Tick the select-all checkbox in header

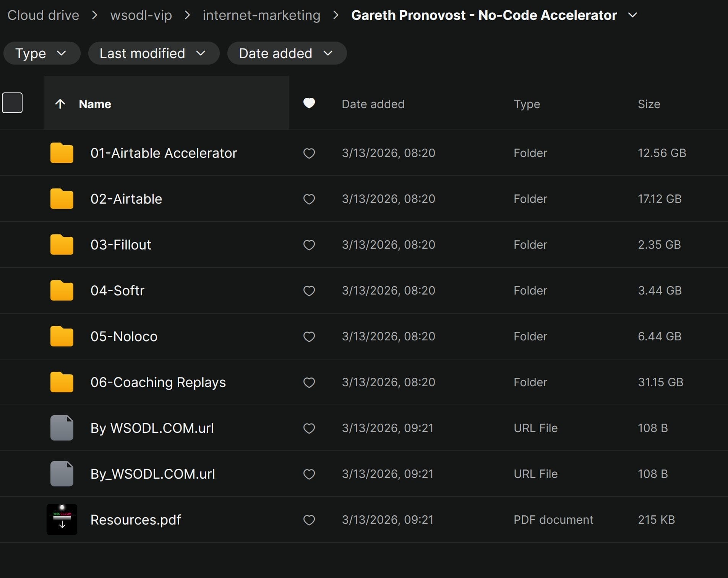tap(12, 103)
